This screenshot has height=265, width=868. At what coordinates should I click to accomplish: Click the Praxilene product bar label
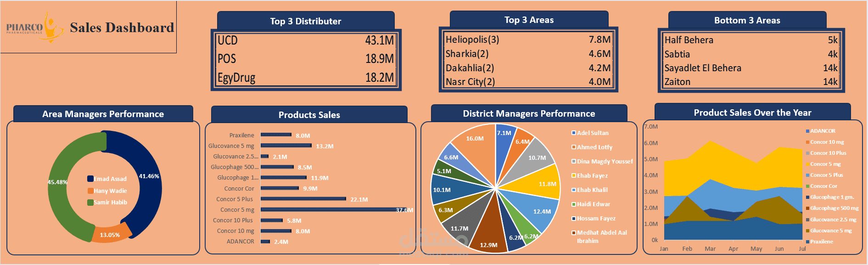click(x=241, y=135)
